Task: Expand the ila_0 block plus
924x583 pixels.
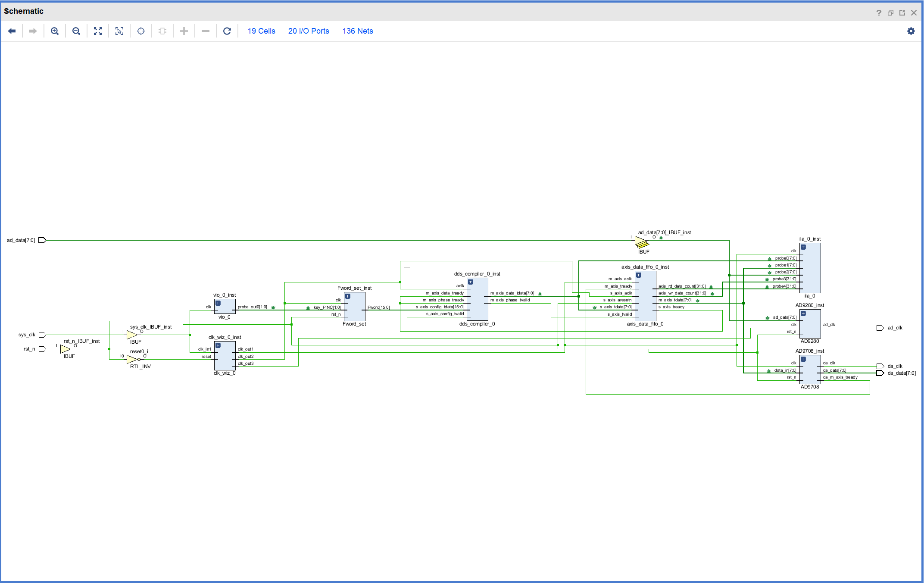Action: [x=803, y=247]
